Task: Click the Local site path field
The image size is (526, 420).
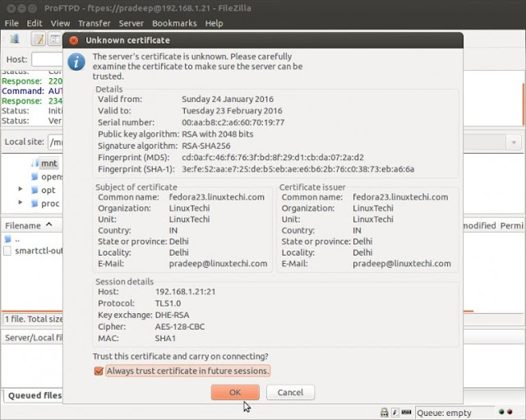Action: coord(55,142)
